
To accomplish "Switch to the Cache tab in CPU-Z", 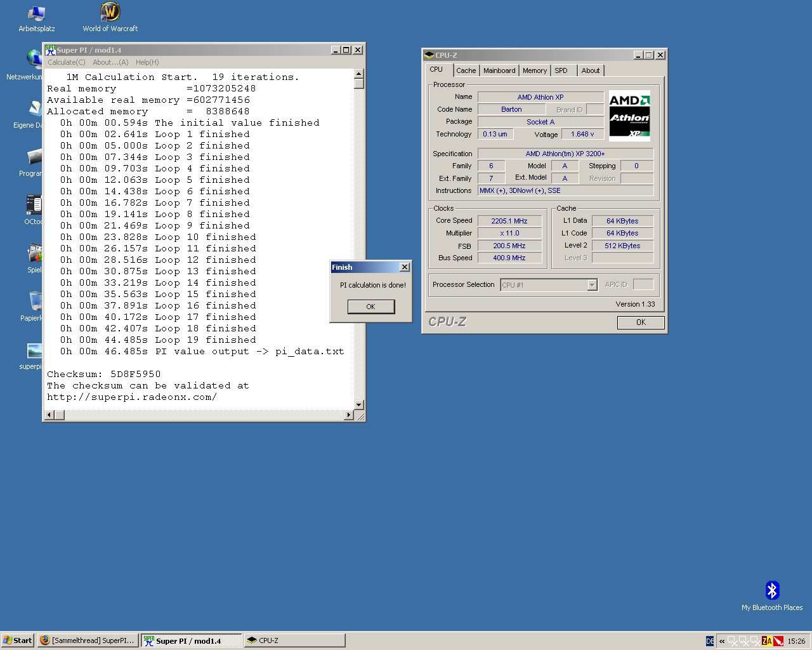I will [x=466, y=70].
